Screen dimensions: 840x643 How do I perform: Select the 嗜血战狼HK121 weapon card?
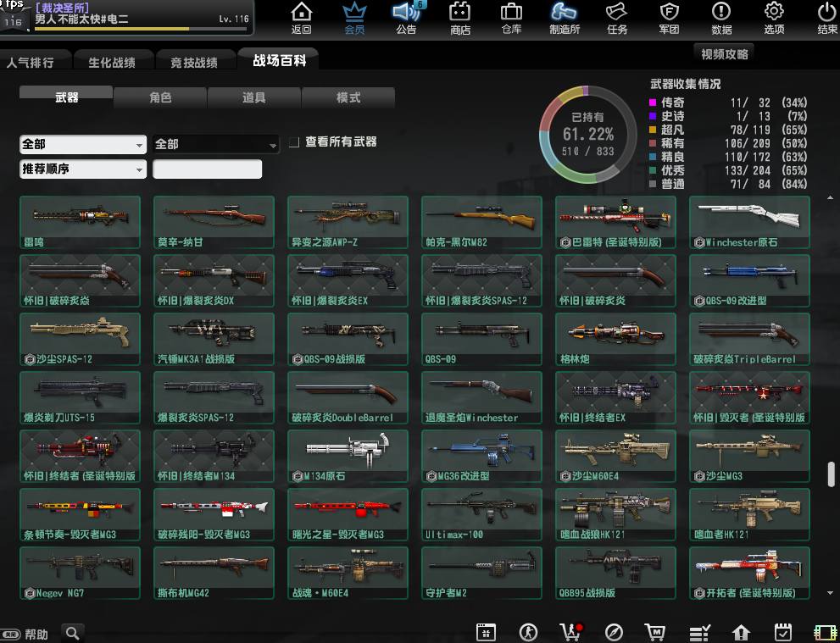coord(615,514)
